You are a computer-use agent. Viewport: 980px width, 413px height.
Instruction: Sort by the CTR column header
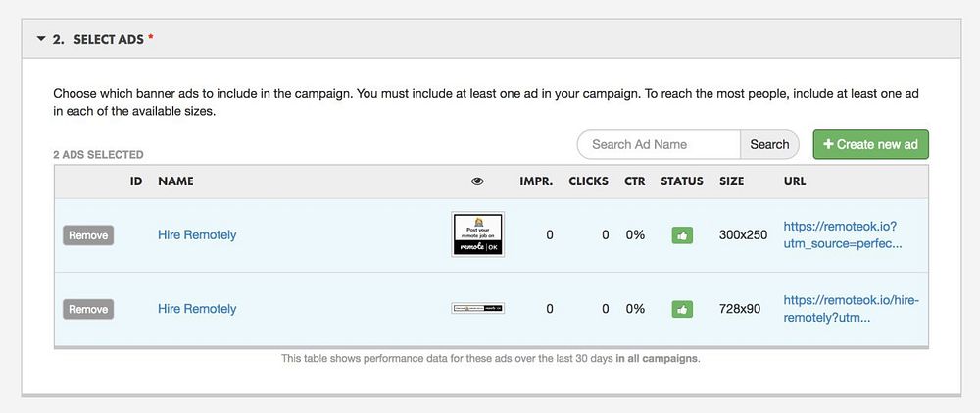(x=634, y=181)
